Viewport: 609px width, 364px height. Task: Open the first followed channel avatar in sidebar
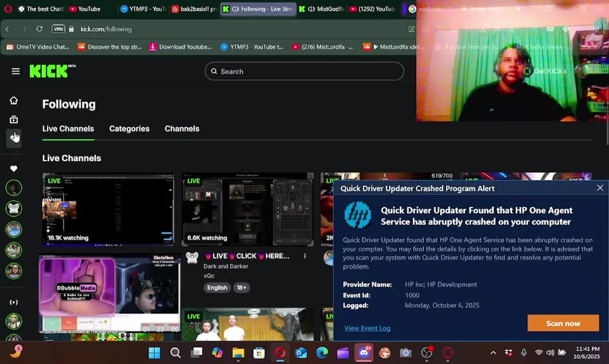[14, 188]
